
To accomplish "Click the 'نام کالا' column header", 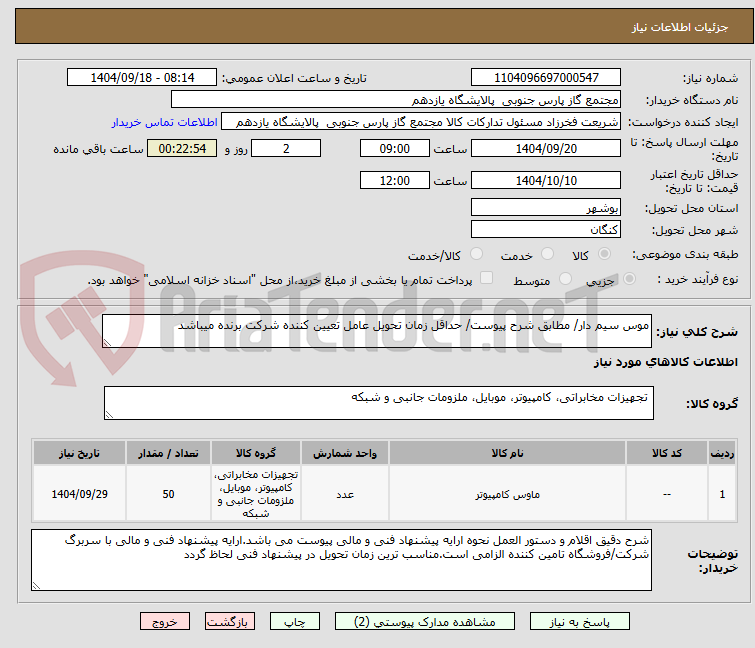I will coord(508,453).
